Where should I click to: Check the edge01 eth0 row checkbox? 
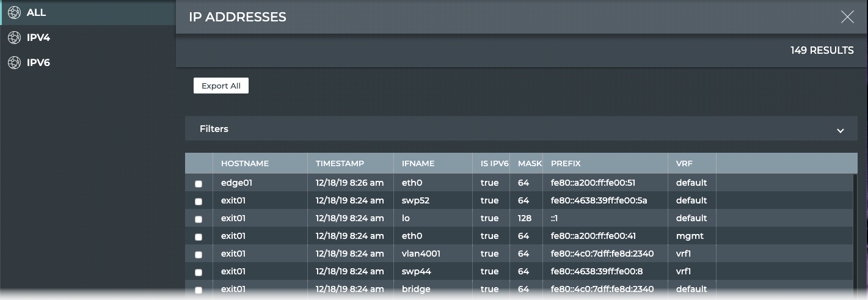pos(199,184)
